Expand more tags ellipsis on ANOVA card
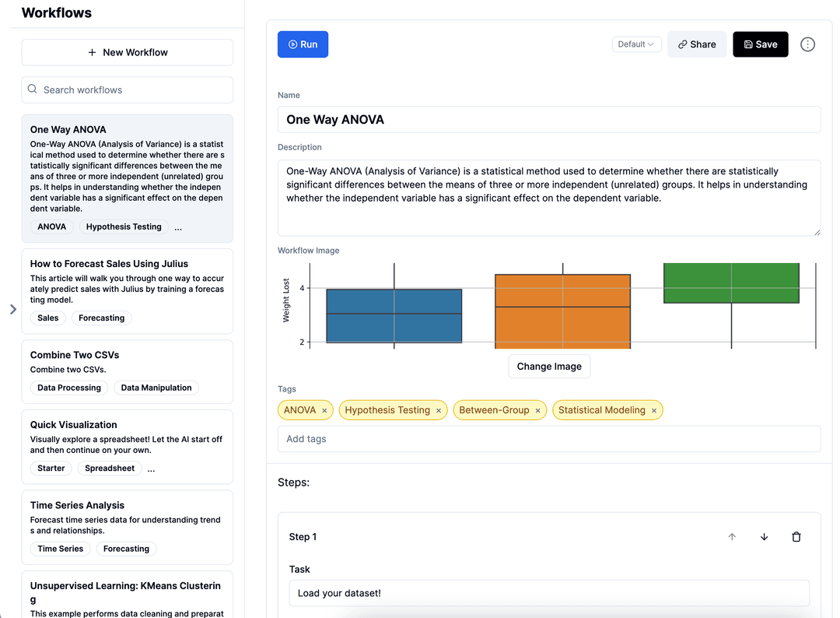The image size is (840, 618). tap(178, 227)
